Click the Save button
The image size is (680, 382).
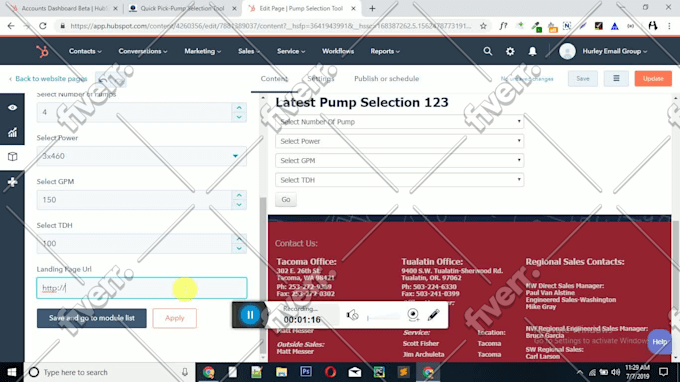(x=582, y=78)
